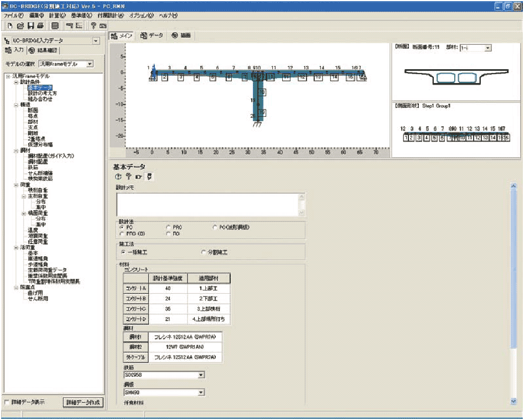Click the fixed support symbol at pier base

[257, 124]
